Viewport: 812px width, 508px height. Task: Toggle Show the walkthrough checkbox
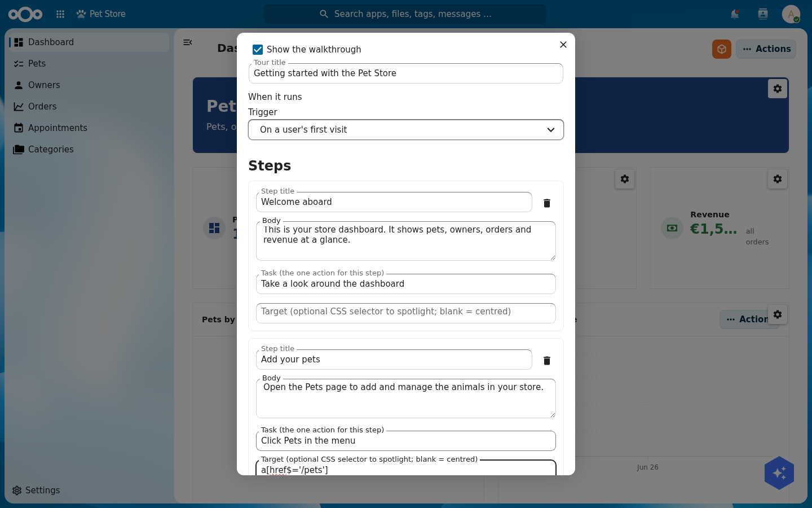(258, 50)
